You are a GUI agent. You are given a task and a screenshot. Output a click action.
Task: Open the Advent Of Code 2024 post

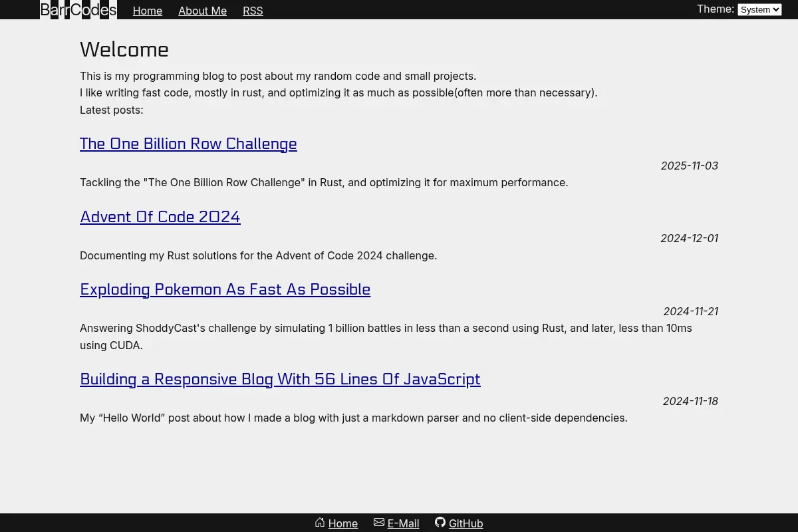[160, 217]
